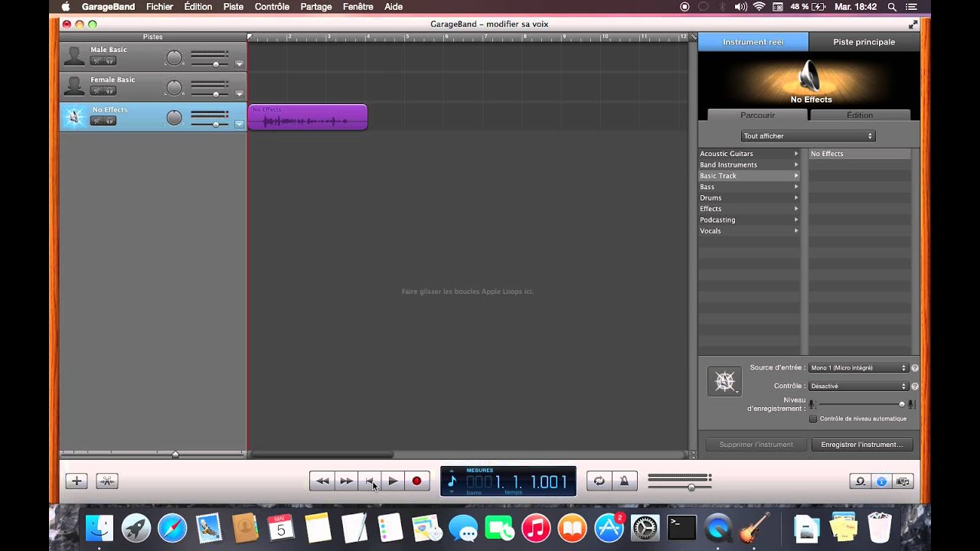Viewport: 980px width, 551px height.
Task: Open the track editor scissors button
Action: (x=106, y=481)
